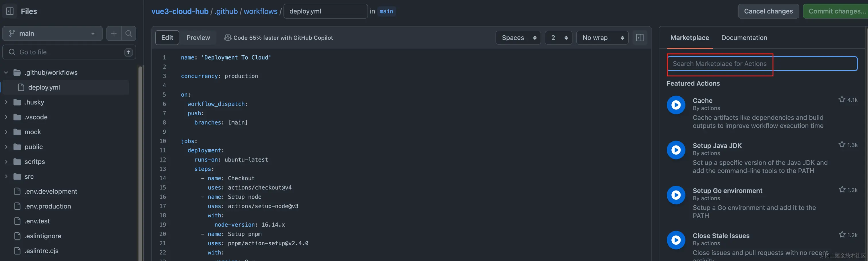The height and width of the screenshot is (261, 868).
Task: Open the No wrap line mode dropdown
Action: (602, 38)
